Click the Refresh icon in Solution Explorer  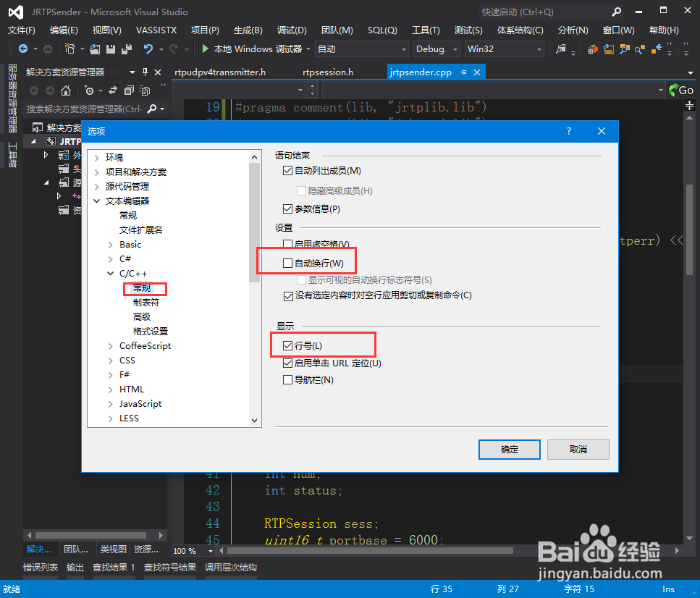113,91
